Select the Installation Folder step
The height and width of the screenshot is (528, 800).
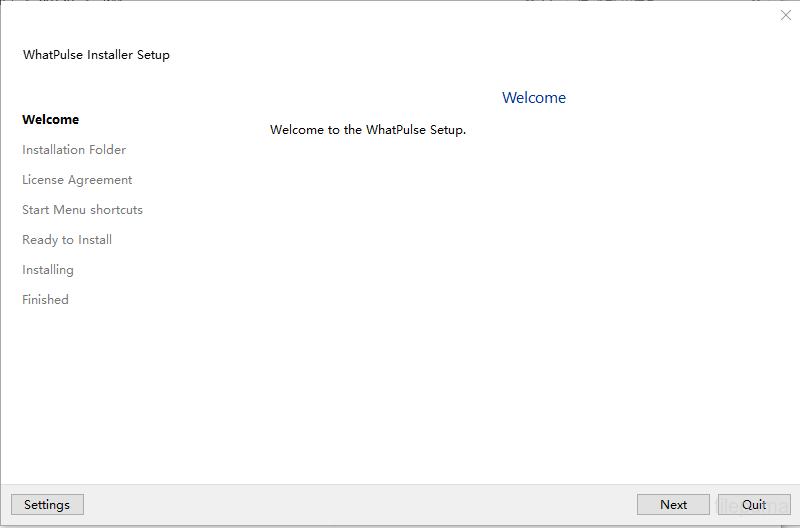click(x=74, y=150)
